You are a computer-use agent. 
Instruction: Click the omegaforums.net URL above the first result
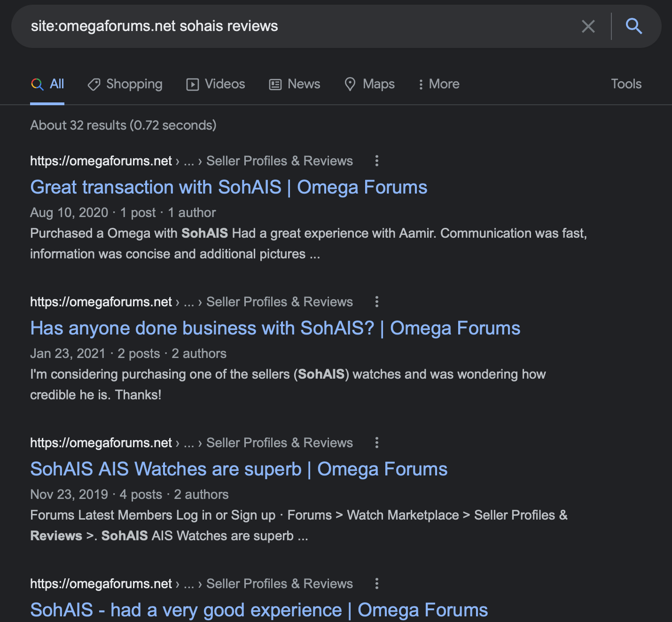click(101, 161)
